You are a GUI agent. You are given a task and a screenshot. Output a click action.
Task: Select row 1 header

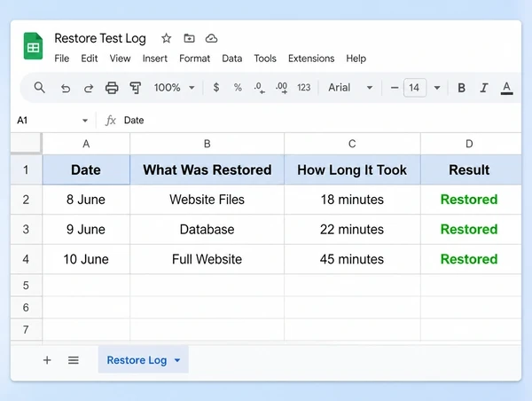pos(26,169)
